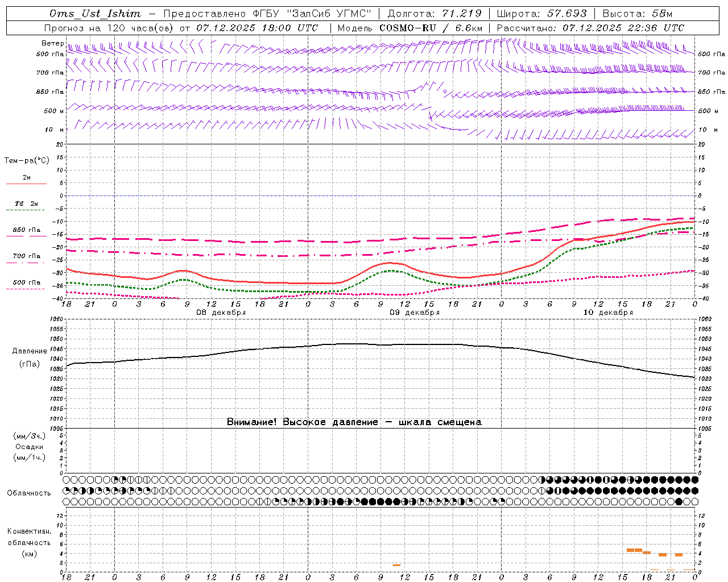Click the '500 гПа' temperature legend entry

pos(26,282)
